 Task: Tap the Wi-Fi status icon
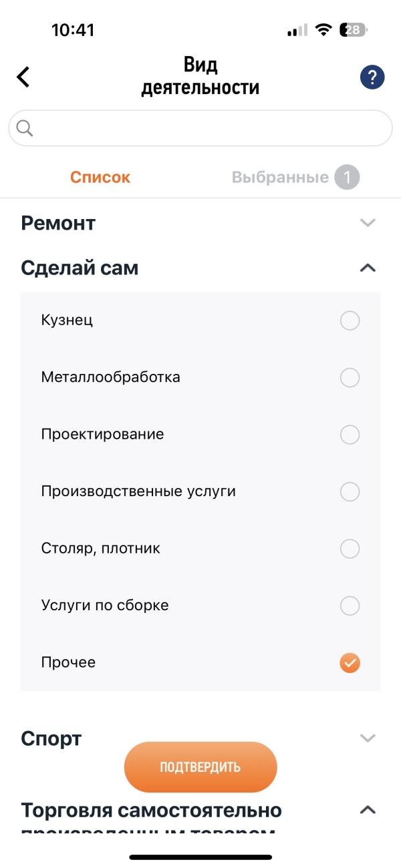tap(325, 30)
